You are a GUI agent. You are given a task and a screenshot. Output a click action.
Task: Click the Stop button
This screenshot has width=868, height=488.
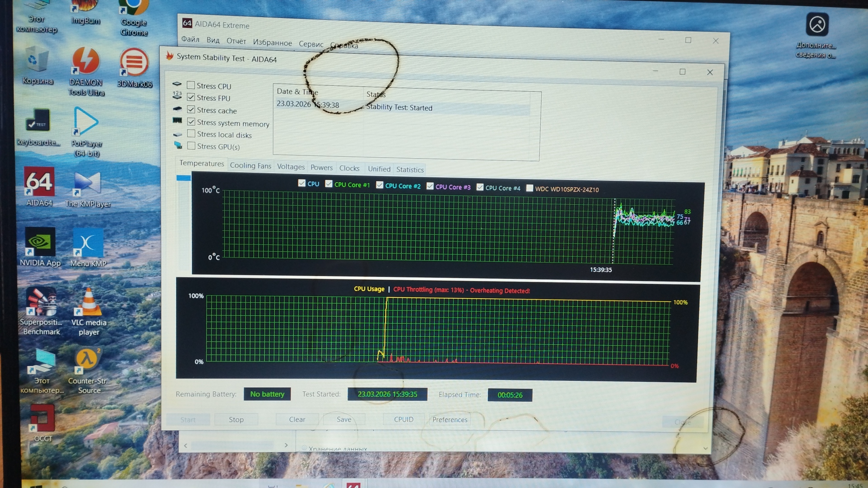[x=236, y=419]
